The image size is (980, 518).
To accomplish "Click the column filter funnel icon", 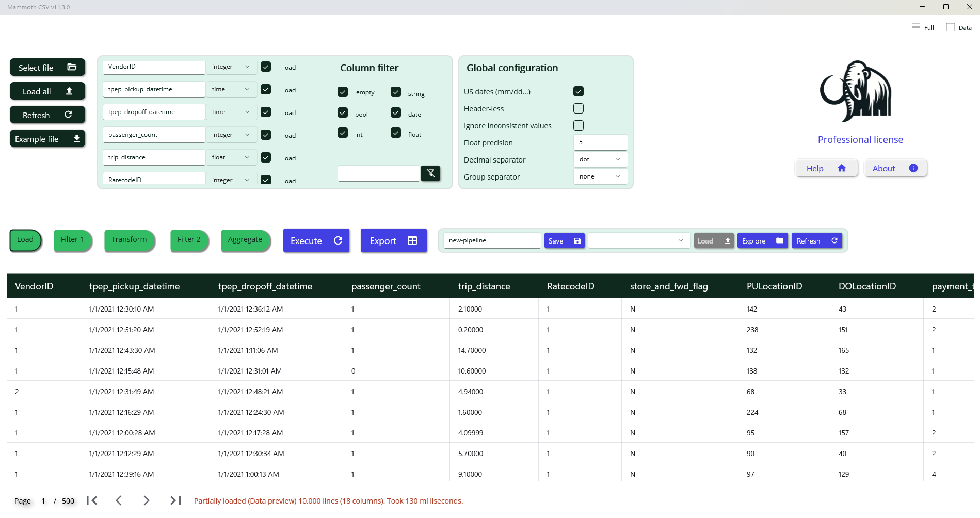I will point(430,173).
